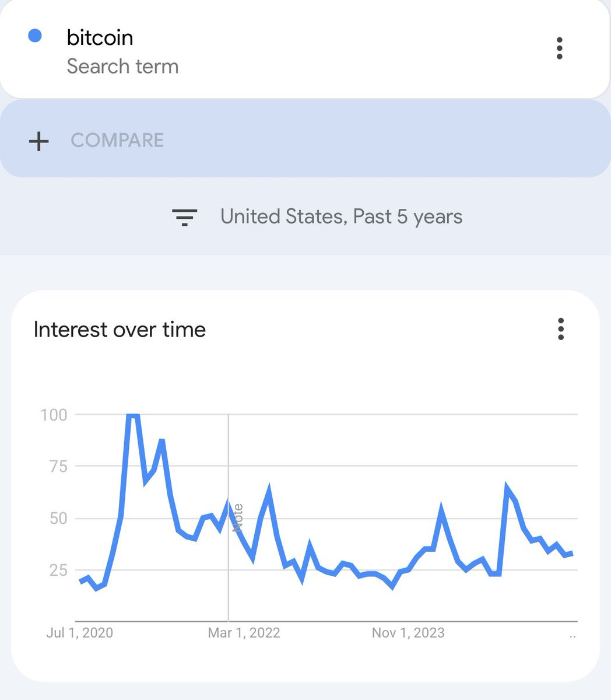The width and height of the screenshot is (611, 700).
Task: Click the Interest over time heading
Action: tap(120, 330)
